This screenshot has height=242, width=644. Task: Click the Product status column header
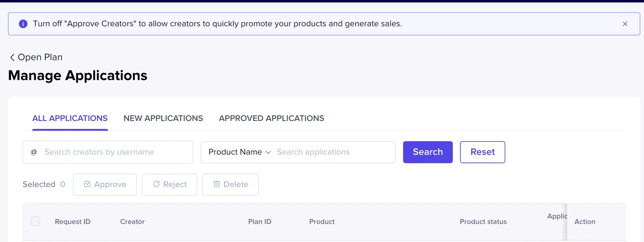tap(483, 222)
